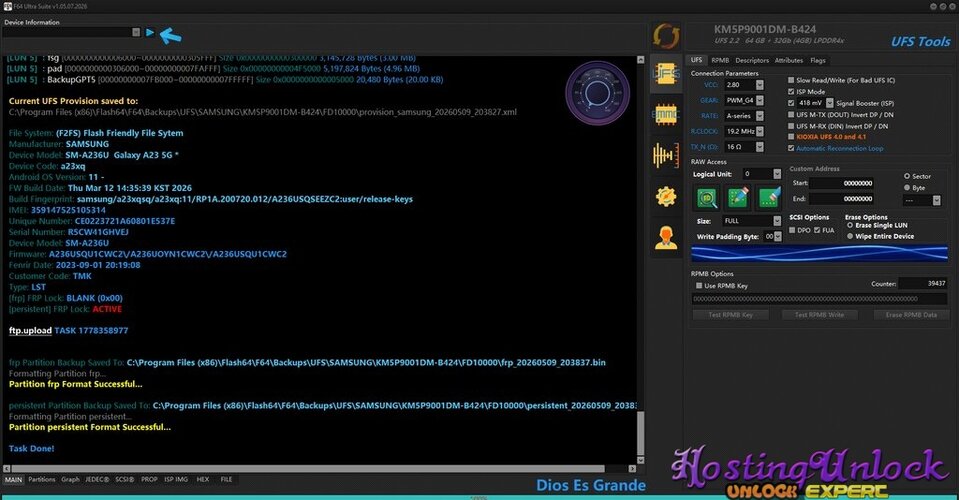The image size is (959, 500).
Task: Open the UFS chip module in sidebar
Action: (x=666, y=75)
